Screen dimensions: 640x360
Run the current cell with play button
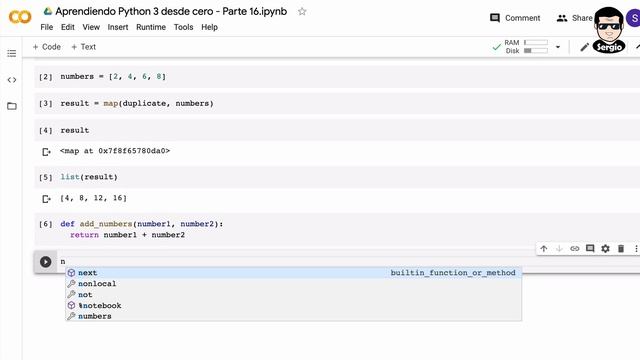(x=45, y=262)
